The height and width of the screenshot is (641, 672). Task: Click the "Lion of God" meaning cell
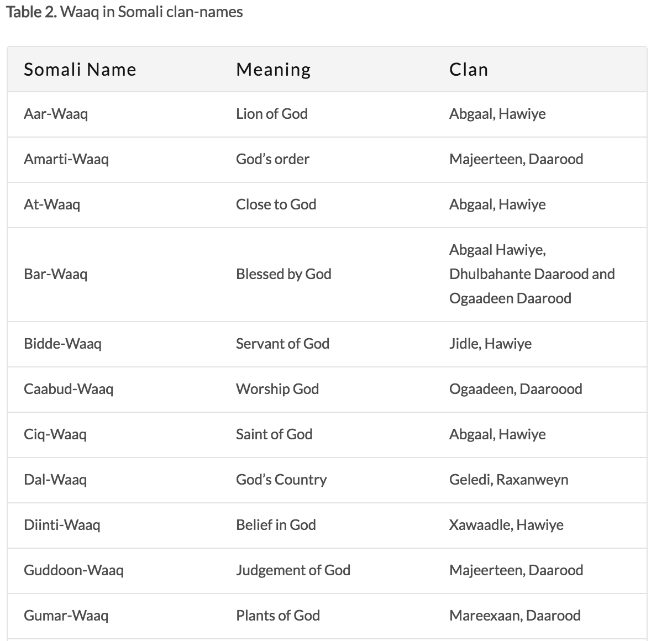click(x=271, y=114)
